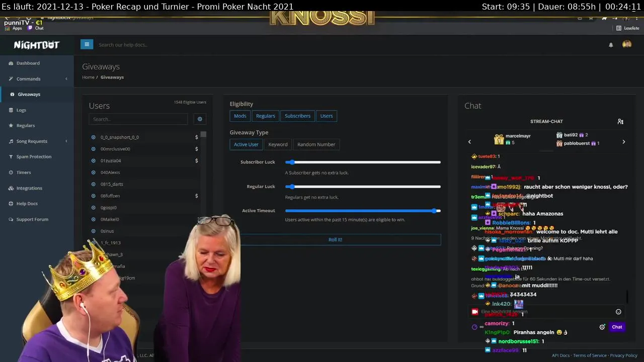
Task: Show the next gift leaderboard page
Action: click(624, 142)
